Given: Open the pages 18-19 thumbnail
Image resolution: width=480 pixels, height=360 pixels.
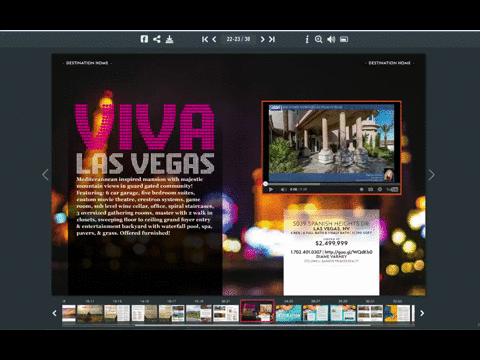Looking at the screenshot, I should point(199,313).
